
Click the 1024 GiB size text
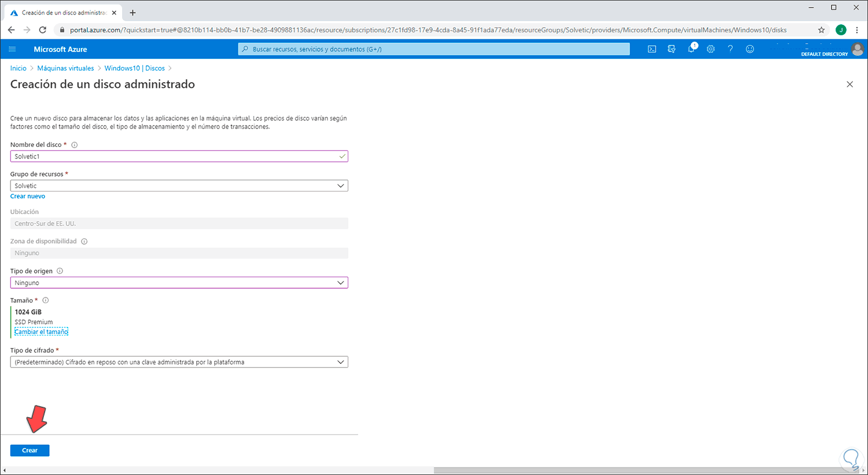(x=28, y=312)
